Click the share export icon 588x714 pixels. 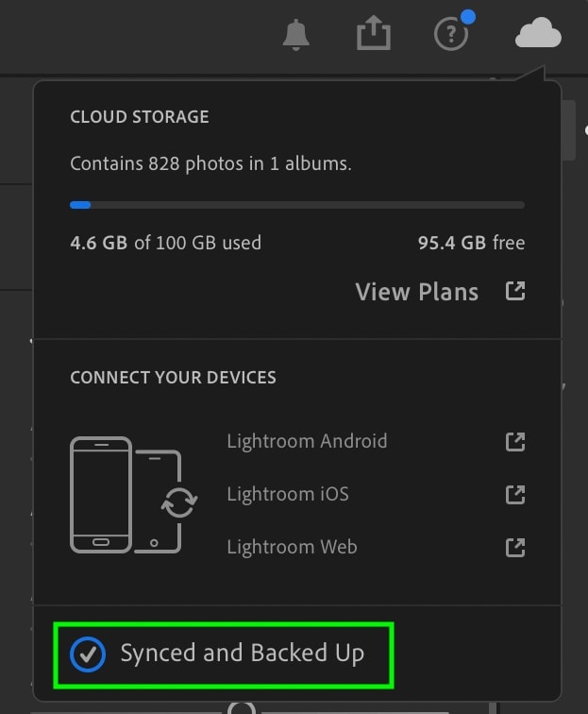point(373,33)
